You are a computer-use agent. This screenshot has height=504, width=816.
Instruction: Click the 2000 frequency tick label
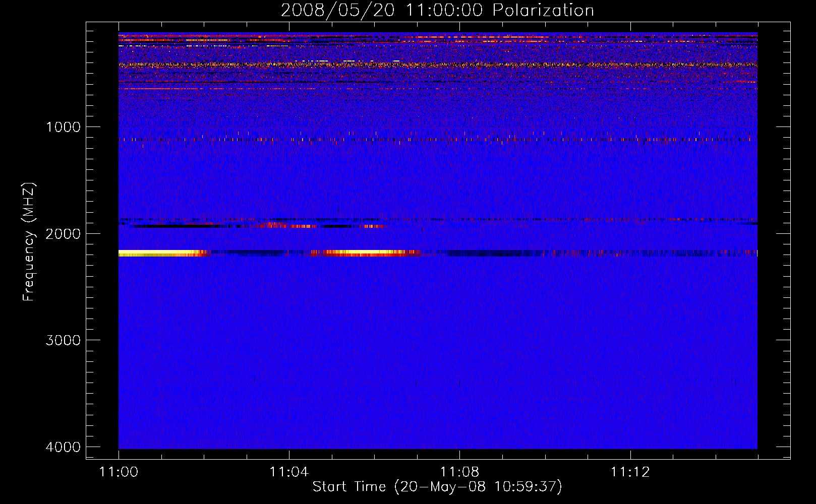(63, 234)
